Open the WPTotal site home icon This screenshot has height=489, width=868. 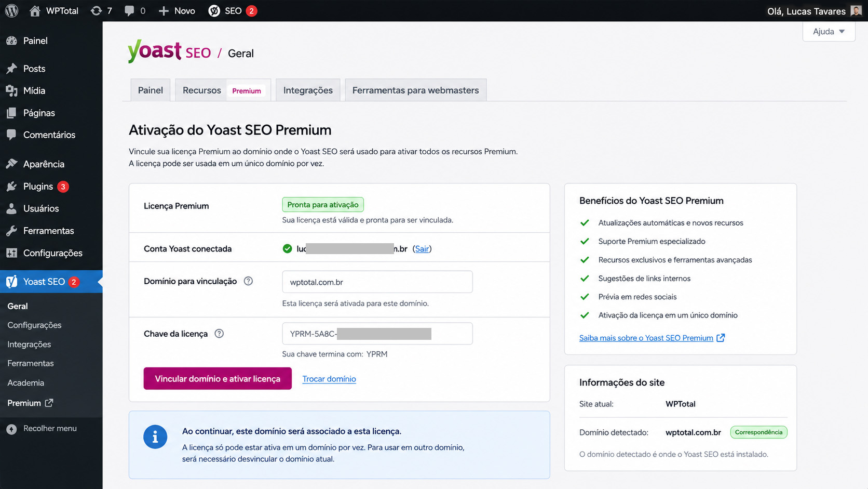tap(35, 11)
